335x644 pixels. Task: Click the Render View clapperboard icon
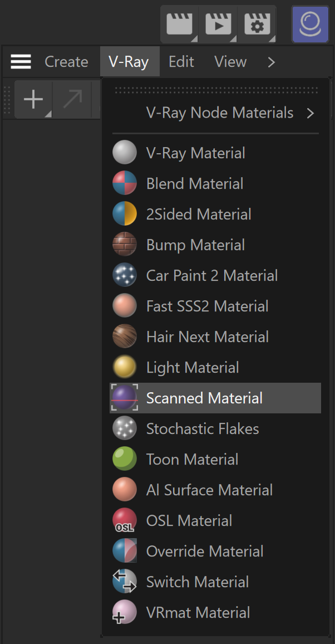click(180, 24)
